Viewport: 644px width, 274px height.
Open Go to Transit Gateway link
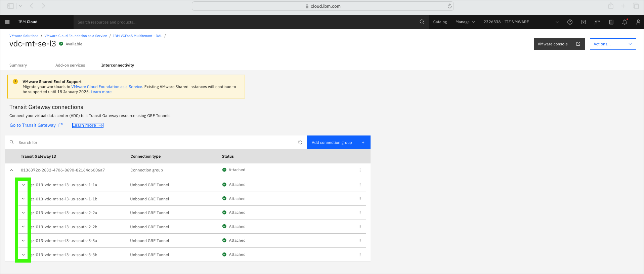[x=36, y=125]
